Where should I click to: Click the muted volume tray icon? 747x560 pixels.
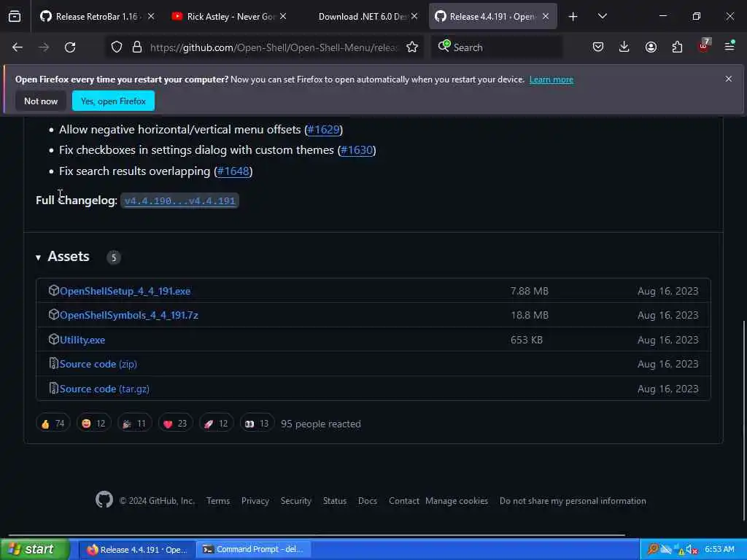click(692, 550)
